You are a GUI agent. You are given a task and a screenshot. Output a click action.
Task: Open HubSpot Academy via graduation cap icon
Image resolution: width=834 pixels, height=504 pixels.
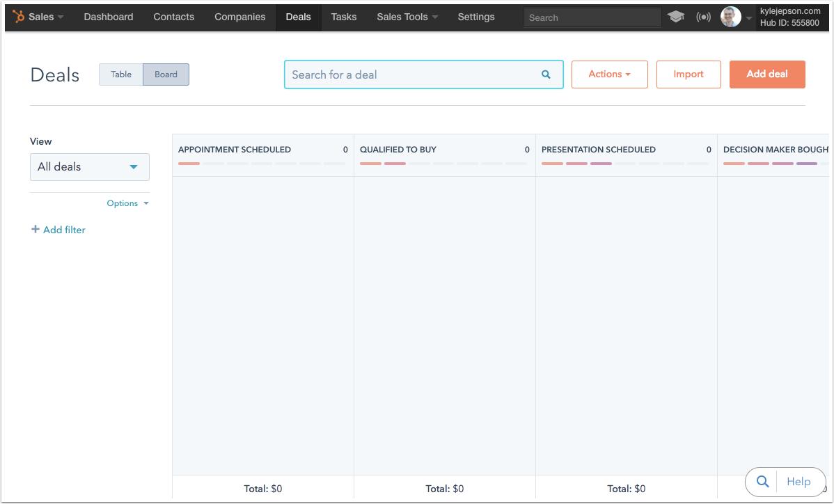tap(676, 17)
